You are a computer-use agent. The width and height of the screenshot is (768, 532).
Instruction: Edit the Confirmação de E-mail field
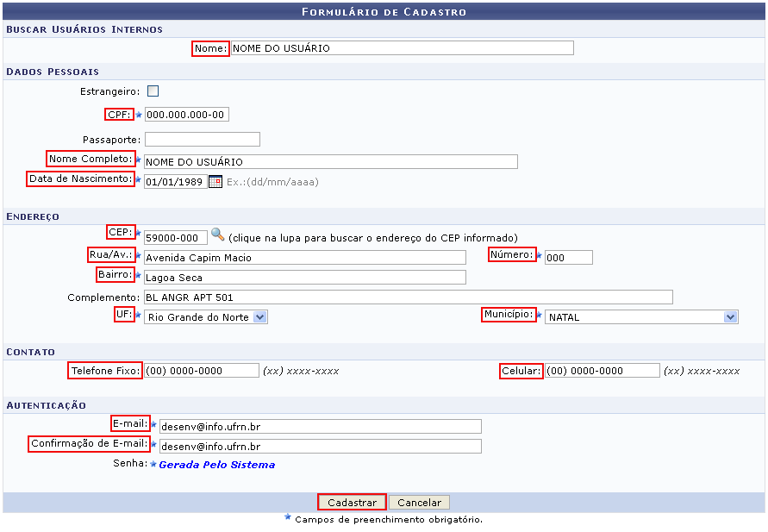pos(320,446)
